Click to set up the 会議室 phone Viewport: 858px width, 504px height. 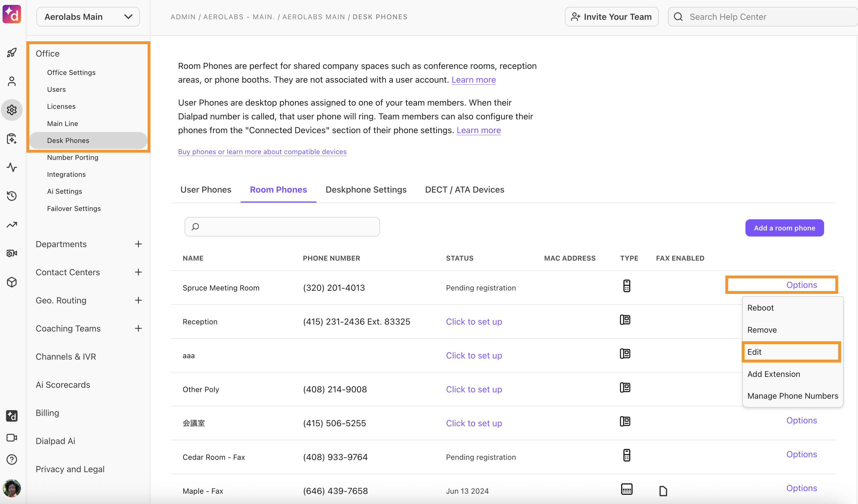click(x=474, y=423)
